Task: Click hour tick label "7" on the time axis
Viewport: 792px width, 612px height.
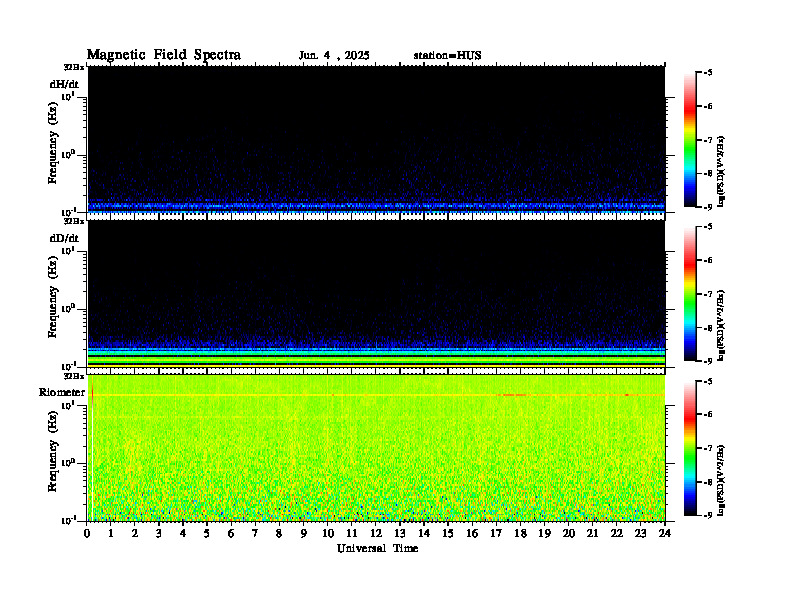Action: coord(255,533)
